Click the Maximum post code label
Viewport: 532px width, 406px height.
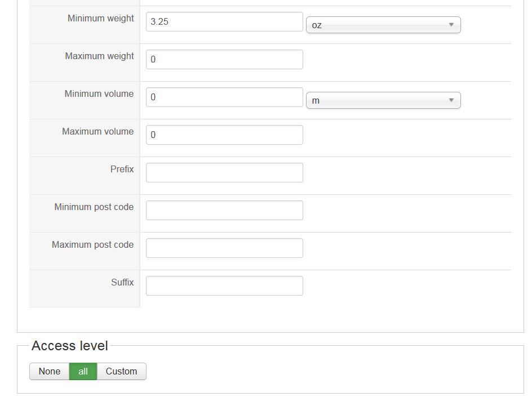point(93,245)
